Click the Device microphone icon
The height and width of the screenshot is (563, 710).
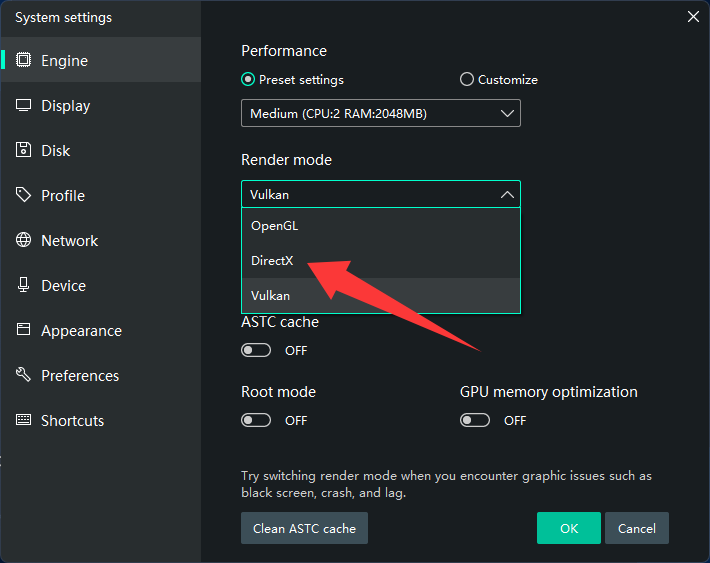(24, 285)
